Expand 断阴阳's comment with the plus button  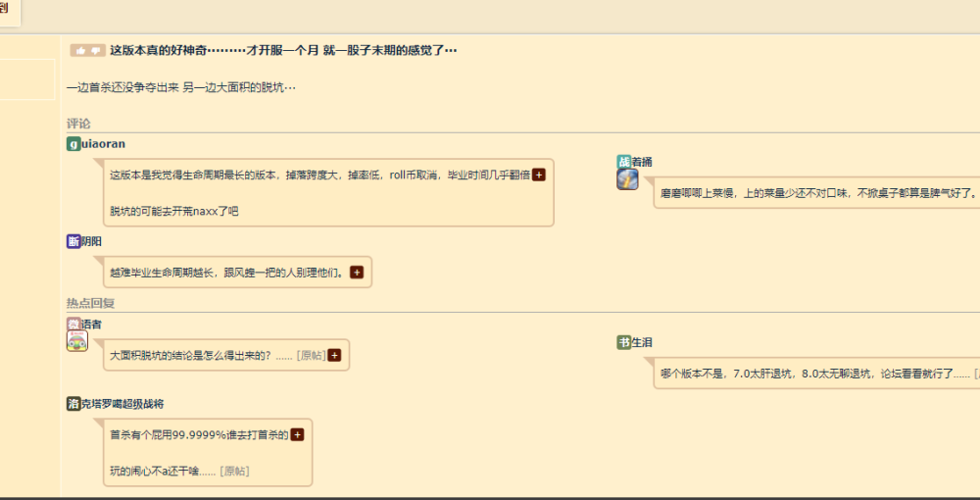point(357,273)
